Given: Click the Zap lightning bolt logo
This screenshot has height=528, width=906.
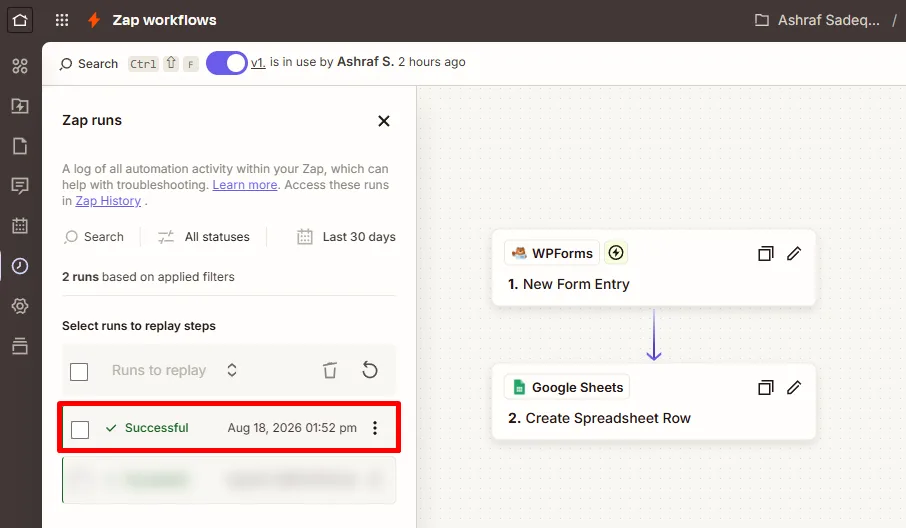Looking at the screenshot, I should point(94,20).
